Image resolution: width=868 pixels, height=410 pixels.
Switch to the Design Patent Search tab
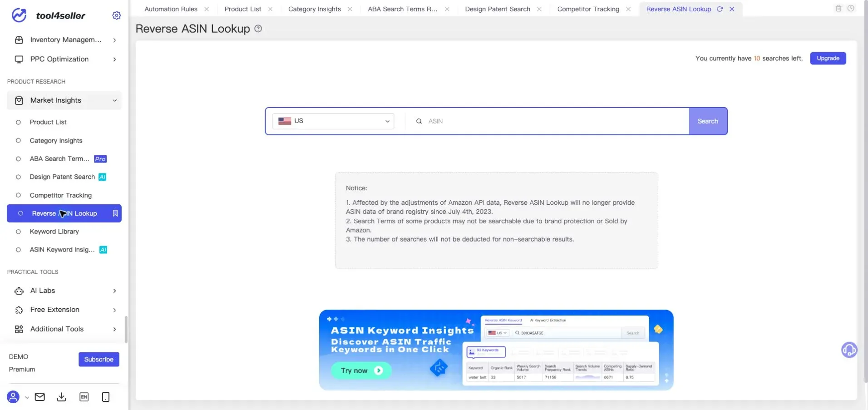tap(498, 9)
